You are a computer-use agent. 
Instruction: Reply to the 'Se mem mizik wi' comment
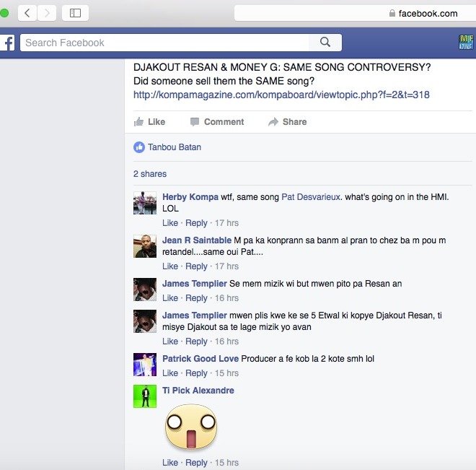pyautogui.click(x=196, y=298)
